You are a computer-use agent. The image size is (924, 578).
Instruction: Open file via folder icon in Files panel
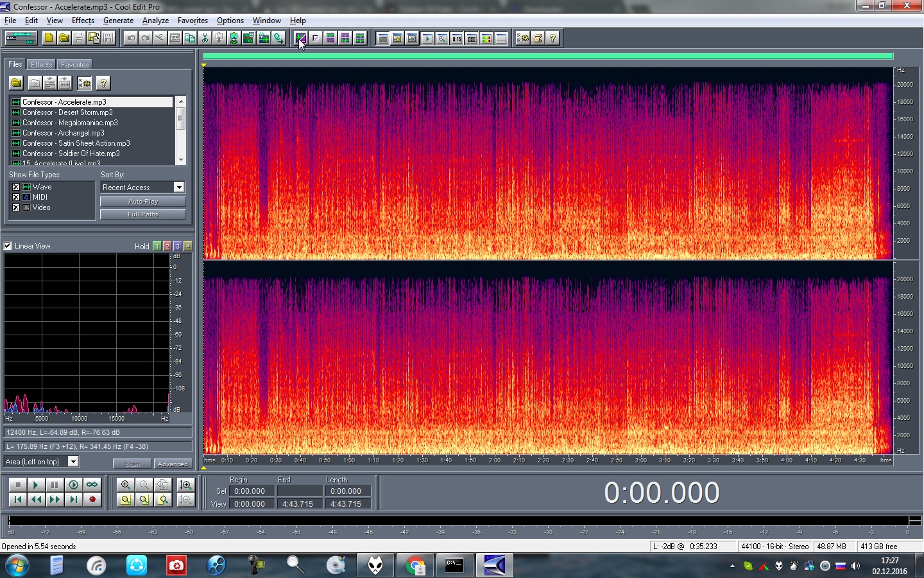[x=16, y=83]
